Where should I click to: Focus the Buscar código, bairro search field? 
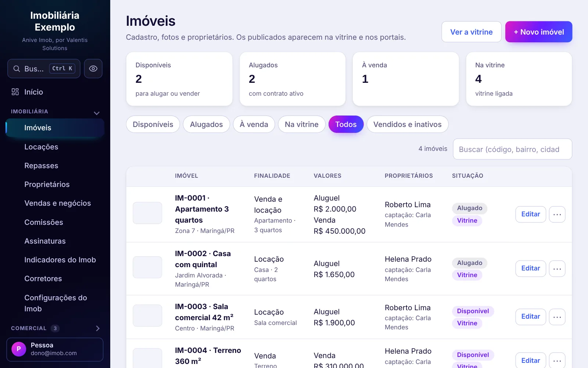[513, 149]
